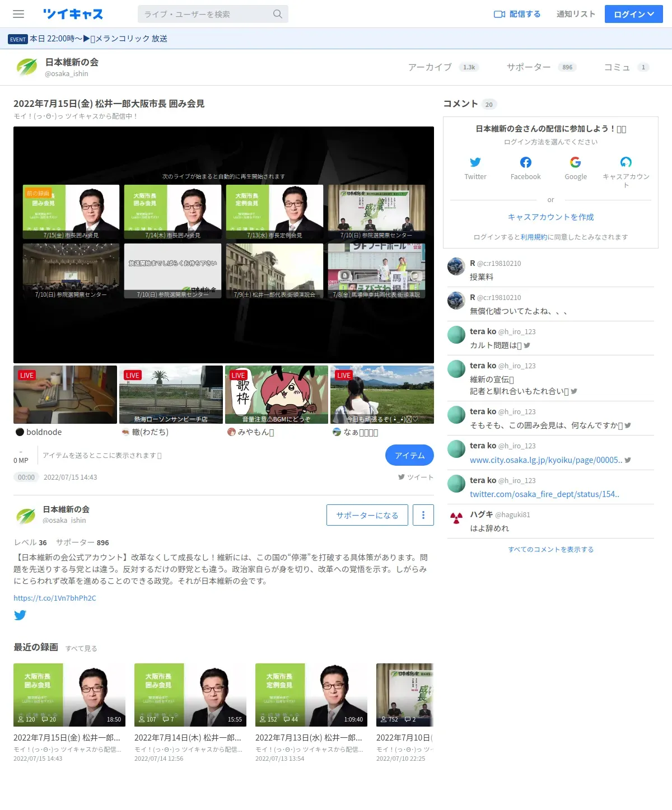
Task: Click the search magnifier icon
Action: pyautogui.click(x=277, y=14)
